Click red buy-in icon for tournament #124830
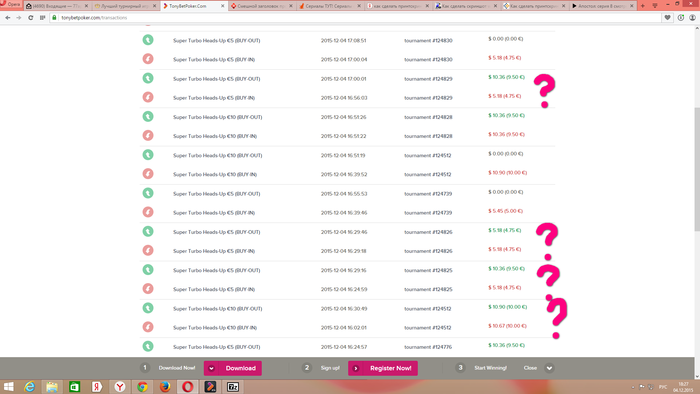Screen dimensions: 700x394 click(148, 59)
